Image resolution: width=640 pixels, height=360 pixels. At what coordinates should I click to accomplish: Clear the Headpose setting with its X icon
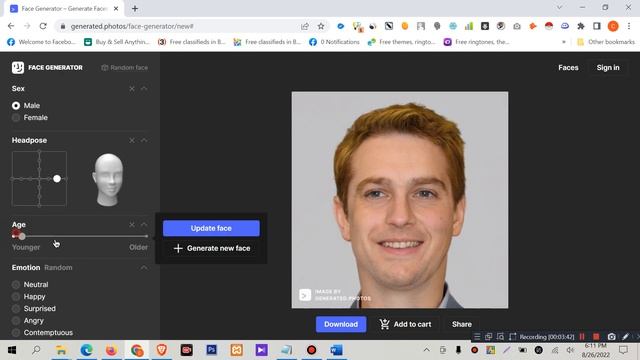point(132,140)
